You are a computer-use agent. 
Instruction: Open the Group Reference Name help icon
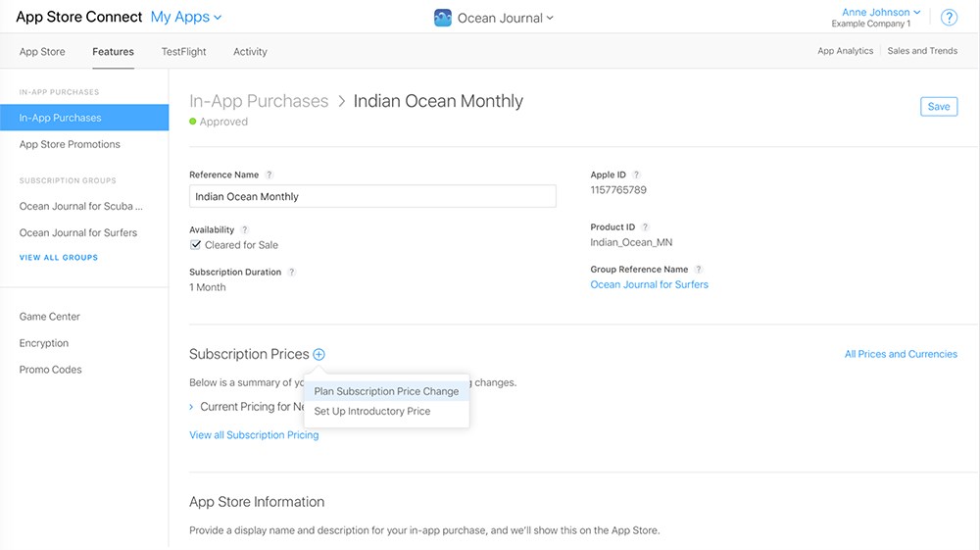click(x=698, y=270)
